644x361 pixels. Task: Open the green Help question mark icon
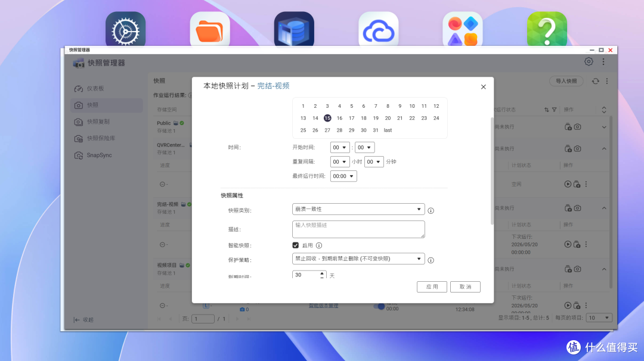coord(547,29)
